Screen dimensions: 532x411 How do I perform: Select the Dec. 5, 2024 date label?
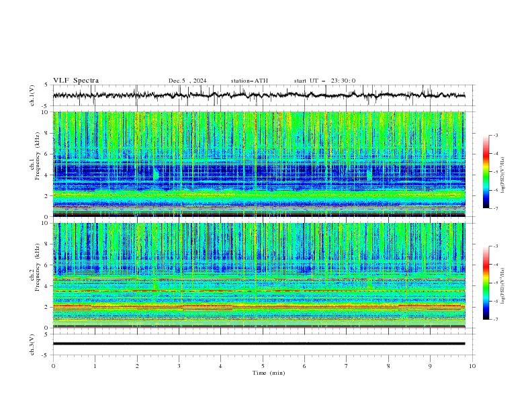pos(187,81)
